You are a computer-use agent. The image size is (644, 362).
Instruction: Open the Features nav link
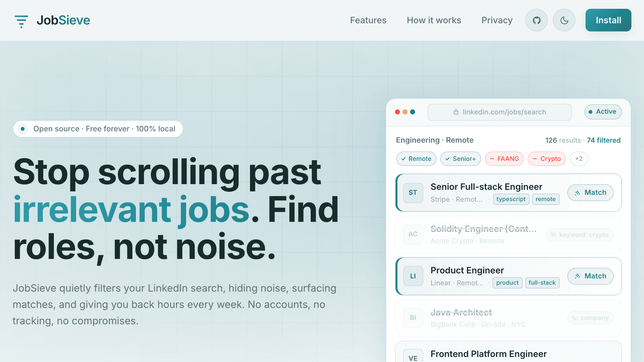point(368,20)
